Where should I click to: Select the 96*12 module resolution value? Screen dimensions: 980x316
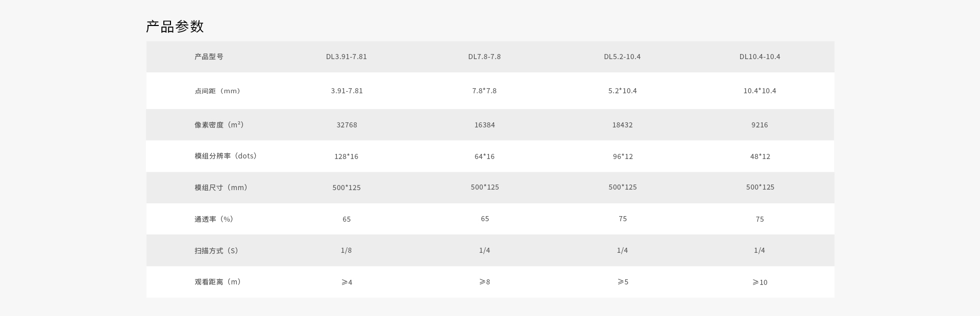click(623, 156)
